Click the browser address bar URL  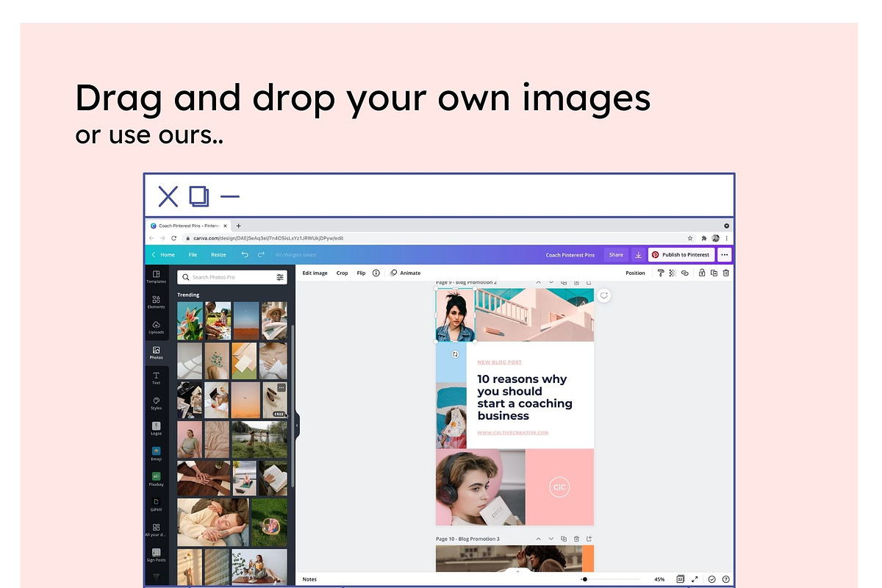[x=268, y=238]
